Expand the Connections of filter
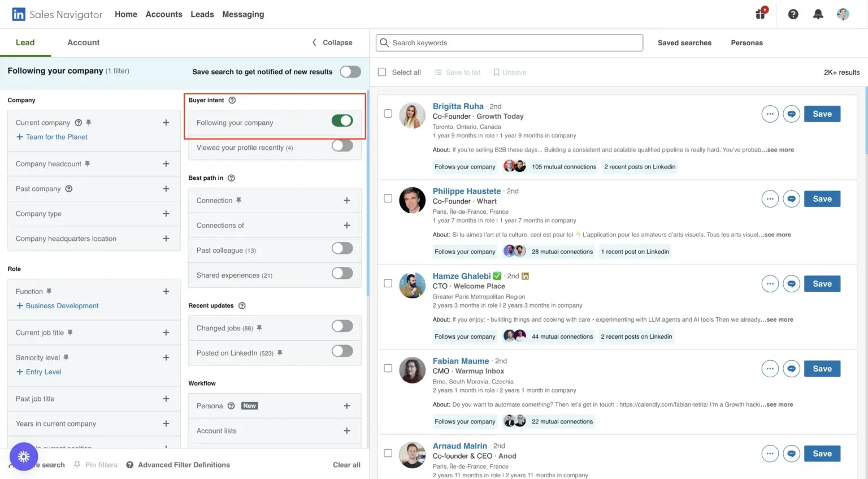The height and width of the screenshot is (479, 868). coord(347,225)
